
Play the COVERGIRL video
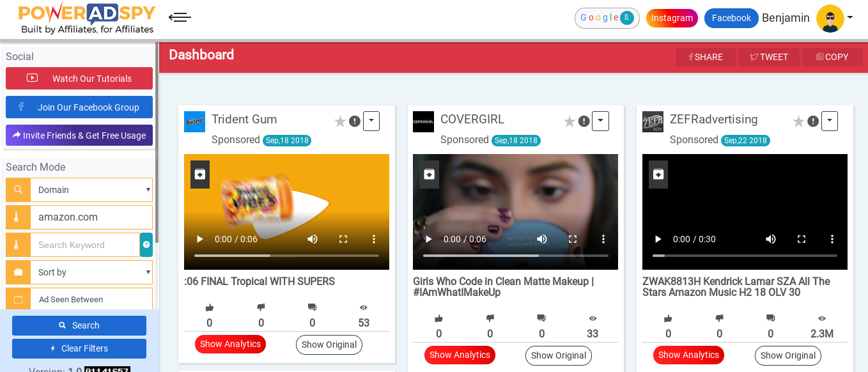[428, 239]
